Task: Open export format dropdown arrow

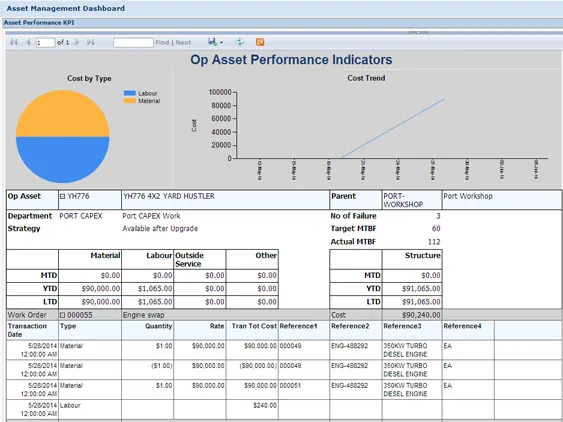Action: (x=221, y=42)
